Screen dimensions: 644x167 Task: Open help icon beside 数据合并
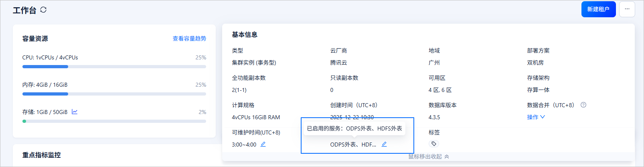[583, 105]
